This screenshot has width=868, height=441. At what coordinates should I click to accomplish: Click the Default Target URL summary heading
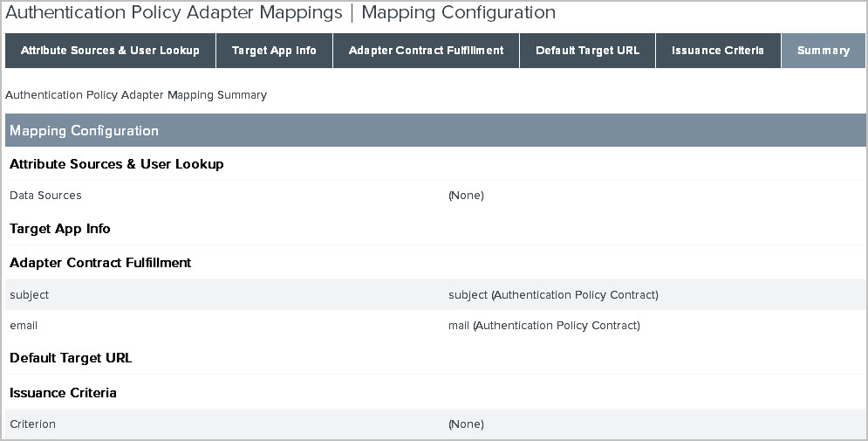pos(71,358)
